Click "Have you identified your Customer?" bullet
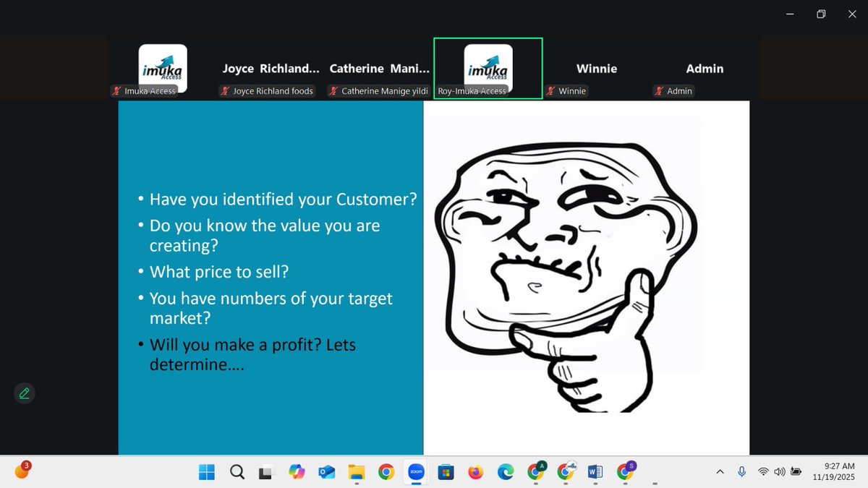868x488 pixels. [283, 199]
